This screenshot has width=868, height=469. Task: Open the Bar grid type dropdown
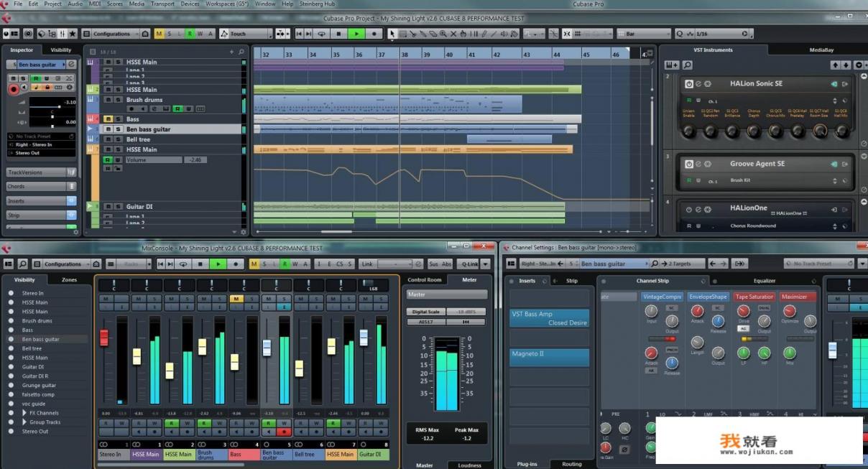click(643, 33)
